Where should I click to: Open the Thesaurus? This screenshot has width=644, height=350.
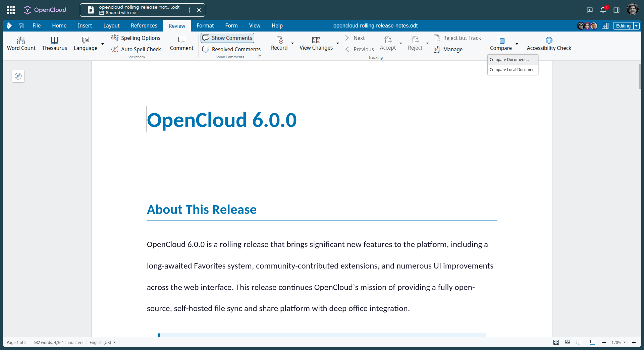(54, 44)
